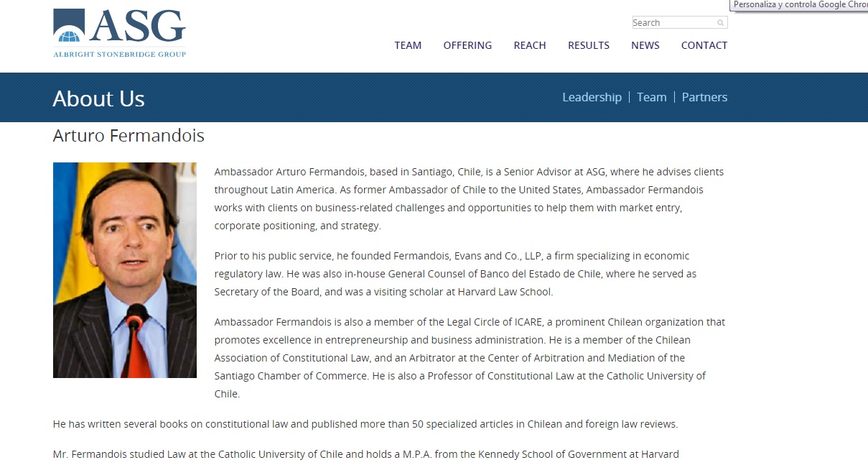
Task: Click the paragraph mentioning ICARE Legal Circle
Action: click(470, 358)
